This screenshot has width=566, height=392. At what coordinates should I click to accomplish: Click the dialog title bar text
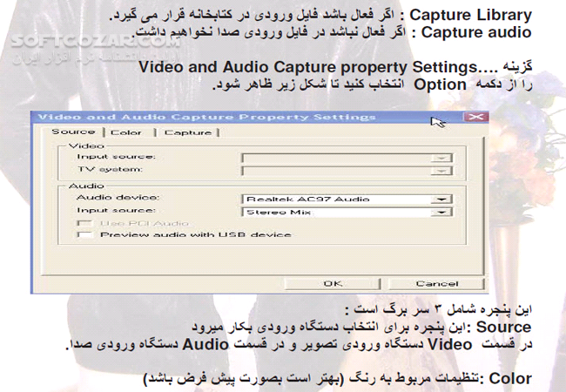(x=207, y=117)
